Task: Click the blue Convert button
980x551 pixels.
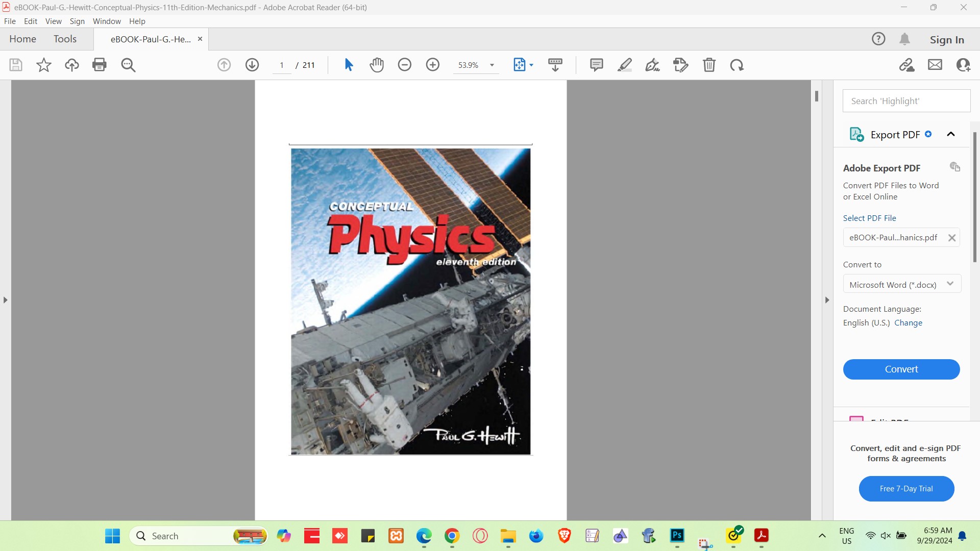Action: [x=901, y=369]
